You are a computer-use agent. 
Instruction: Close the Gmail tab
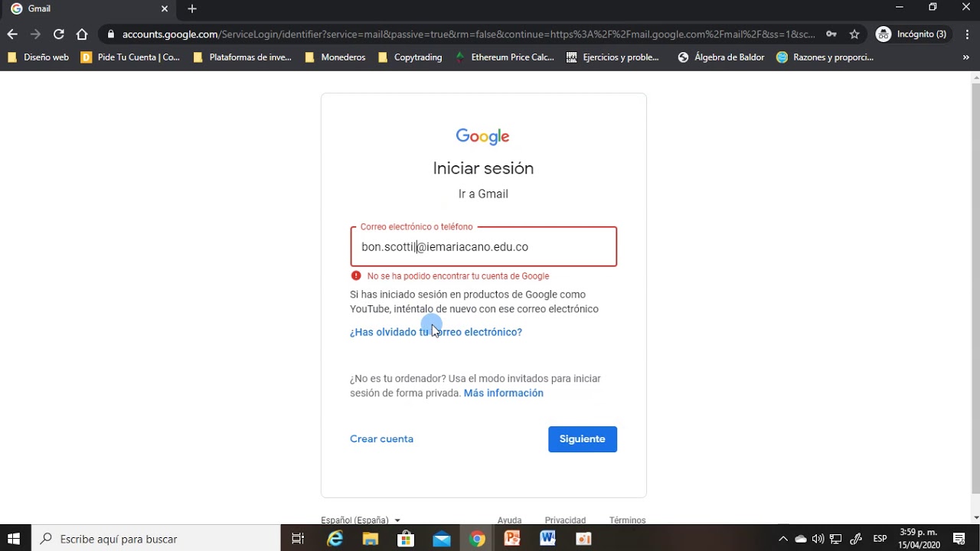pyautogui.click(x=165, y=9)
